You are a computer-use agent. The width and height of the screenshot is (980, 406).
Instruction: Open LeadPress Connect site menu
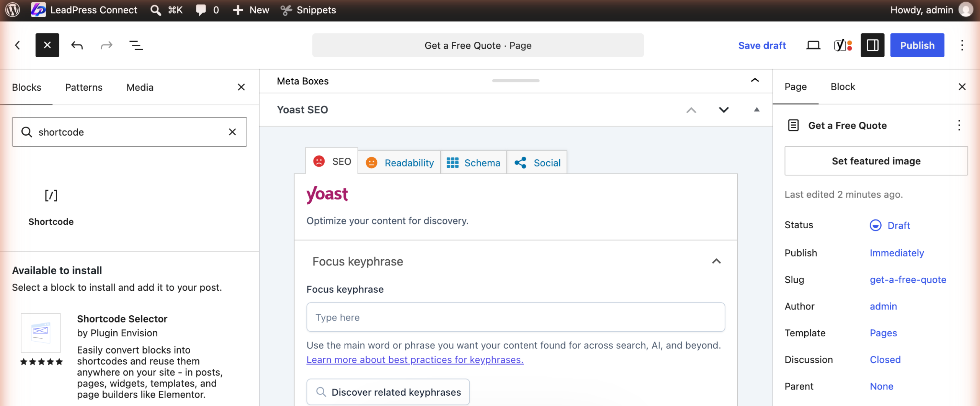[x=84, y=10]
